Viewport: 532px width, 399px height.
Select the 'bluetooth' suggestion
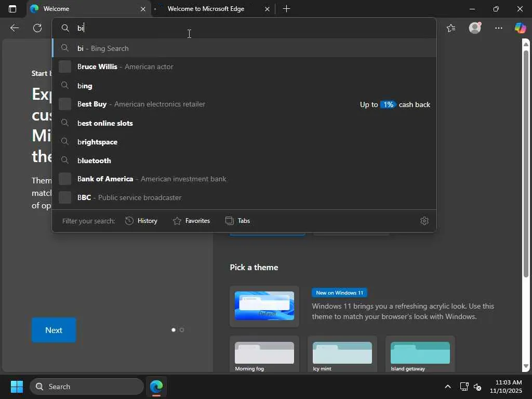point(244,160)
